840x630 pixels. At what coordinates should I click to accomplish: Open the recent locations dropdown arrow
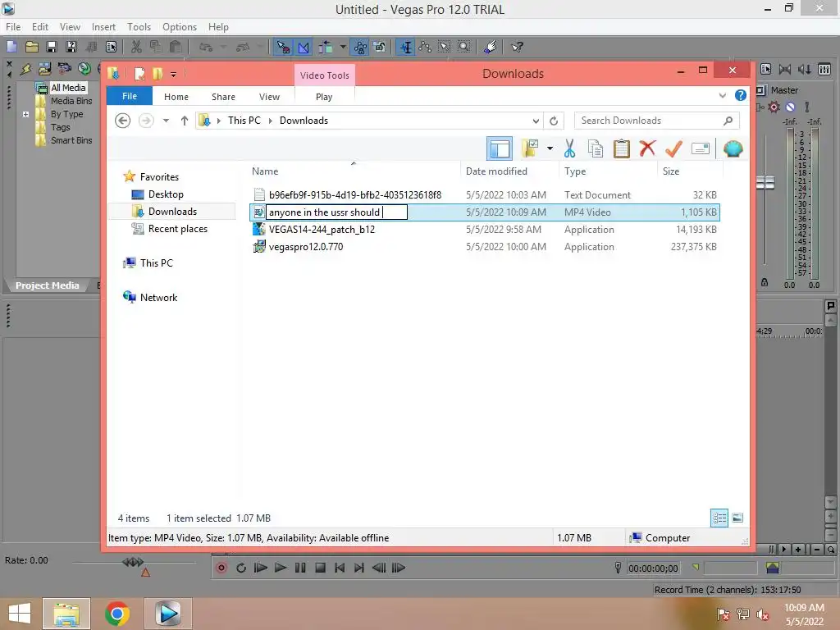click(x=166, y=121)
